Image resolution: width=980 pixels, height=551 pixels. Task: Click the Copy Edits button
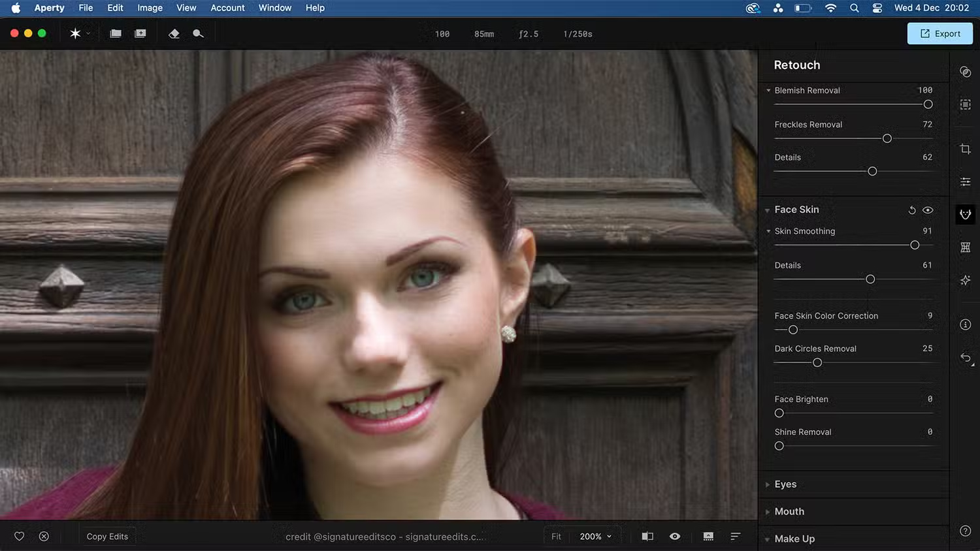107,537
